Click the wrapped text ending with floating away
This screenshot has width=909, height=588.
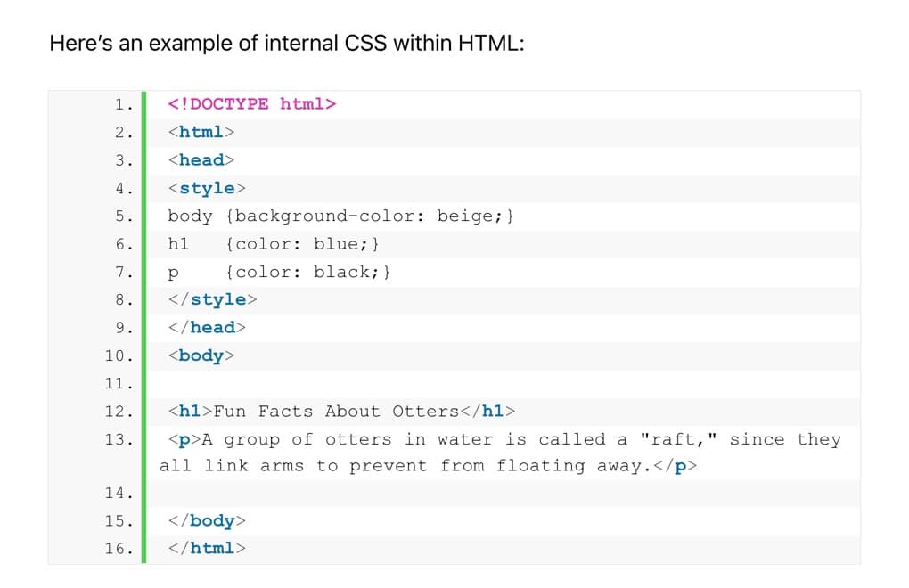tap(428, 466)
